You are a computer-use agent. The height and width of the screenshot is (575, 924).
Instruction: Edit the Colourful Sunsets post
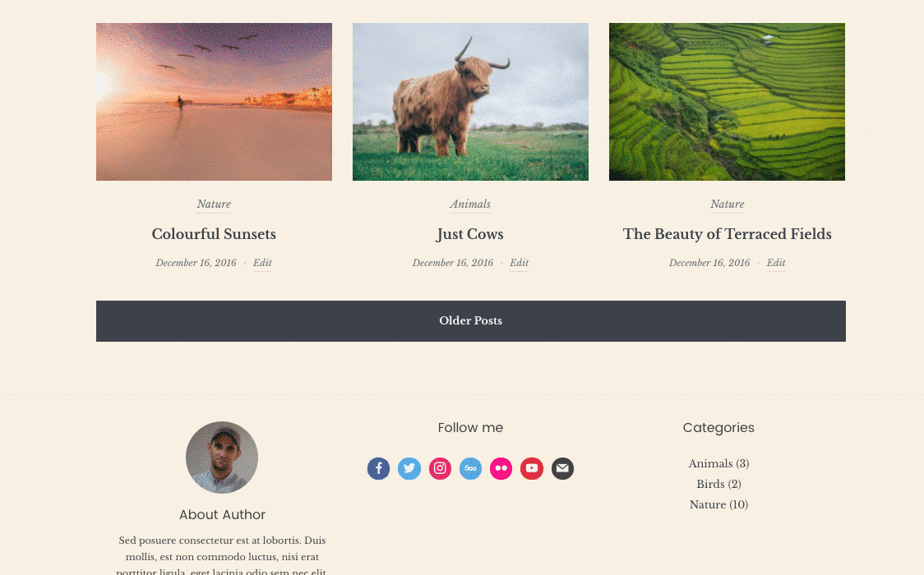[262, 263]
